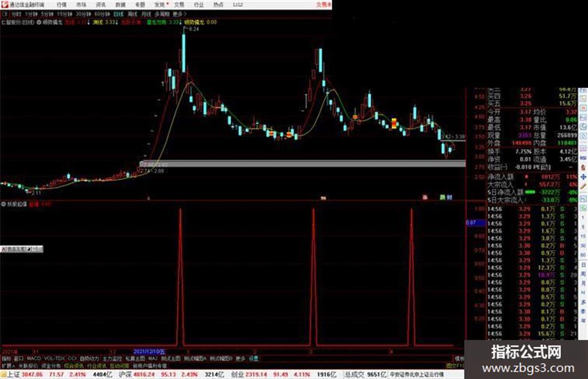Click the 换手 7.75% value

523,152
